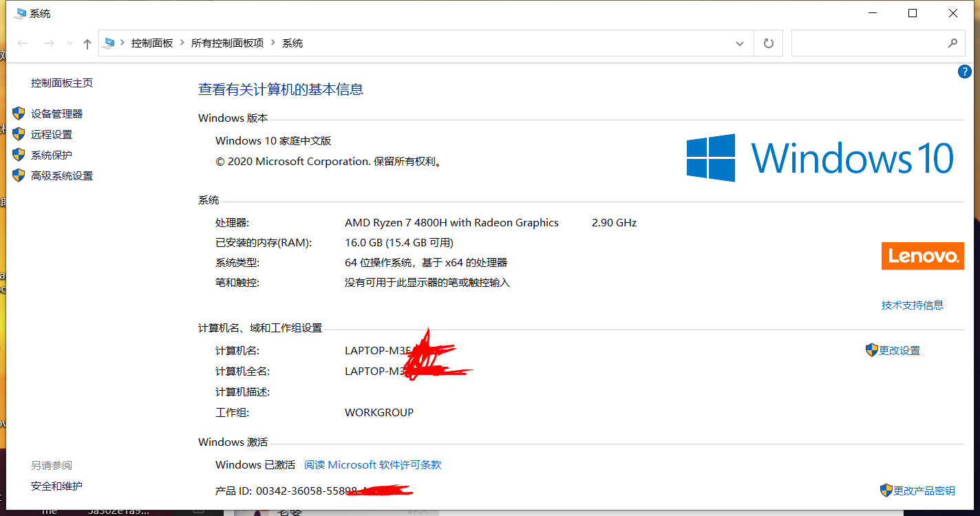Open Advanced system settings (高级系统设置)
Image resolution: width=980 pixels, height=516 pixels.
point(62,176)
